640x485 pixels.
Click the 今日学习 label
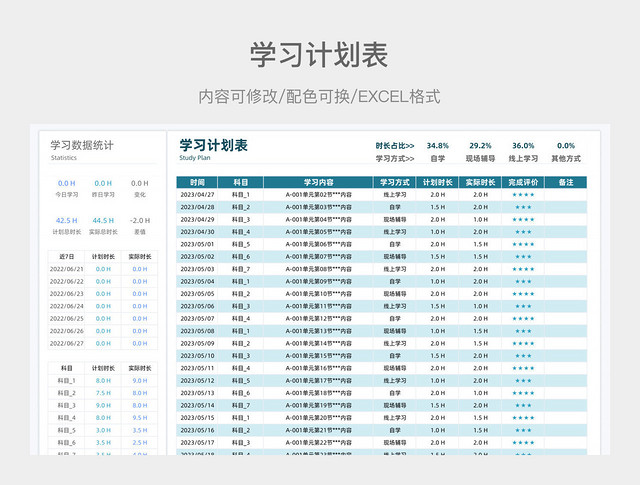(x=67, y=195)
